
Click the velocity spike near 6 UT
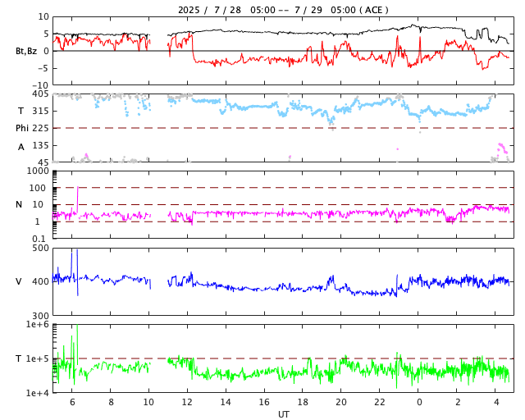(77, 272)
